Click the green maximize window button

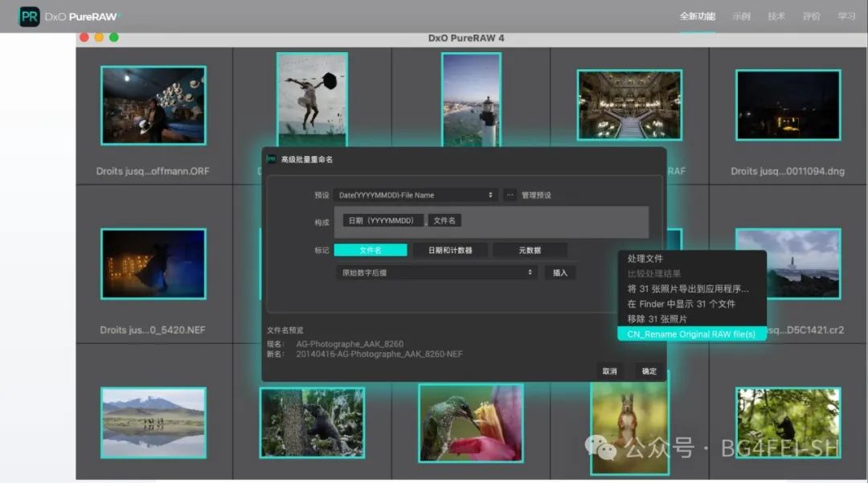coord(114,38)
